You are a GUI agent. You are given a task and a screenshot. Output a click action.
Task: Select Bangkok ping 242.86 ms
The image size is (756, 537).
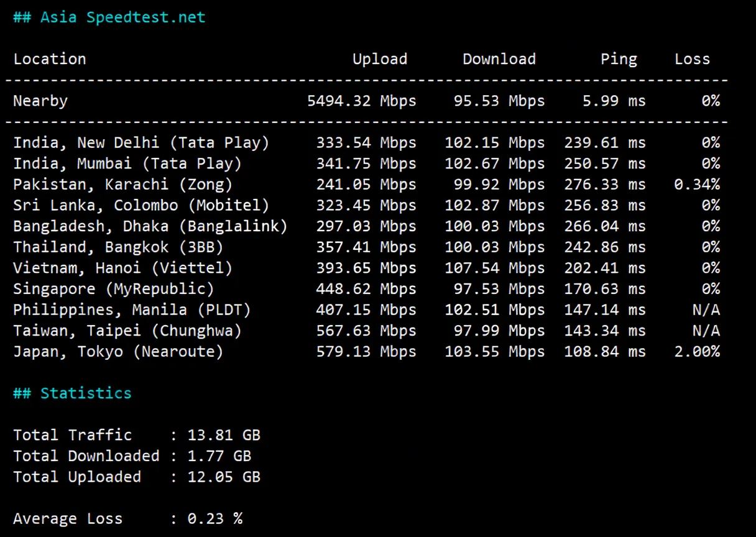(605, 247)
